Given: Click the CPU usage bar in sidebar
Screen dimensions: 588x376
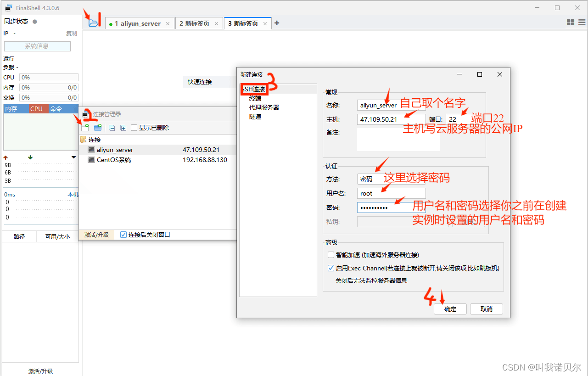Looking at the screenshot, I should coord(49,78).
